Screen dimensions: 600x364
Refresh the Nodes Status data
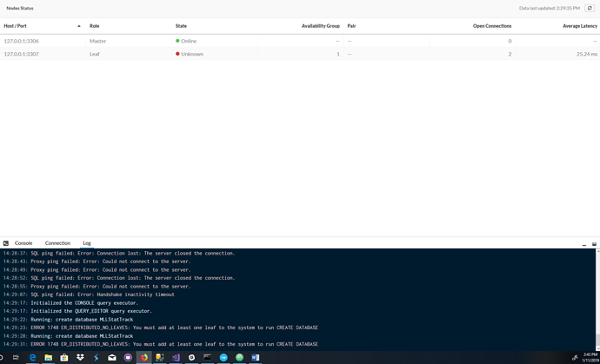[x=590, y=8]
